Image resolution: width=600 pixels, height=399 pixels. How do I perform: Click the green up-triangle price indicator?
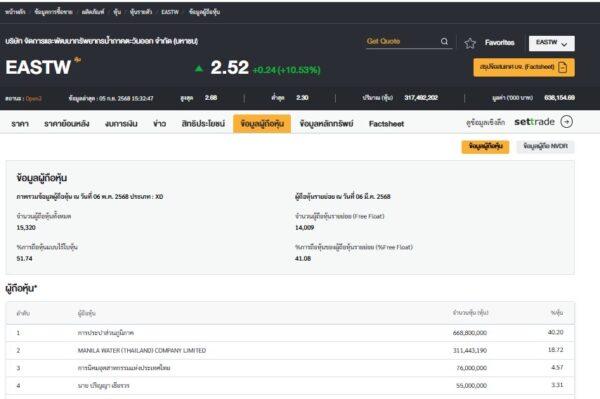pos(199,69)
